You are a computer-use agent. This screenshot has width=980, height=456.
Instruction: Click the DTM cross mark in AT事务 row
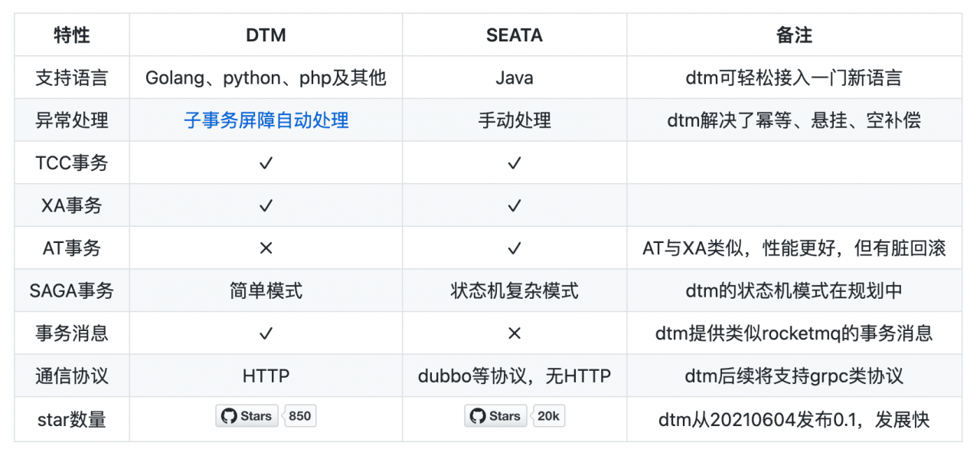(x=266, y=248)
